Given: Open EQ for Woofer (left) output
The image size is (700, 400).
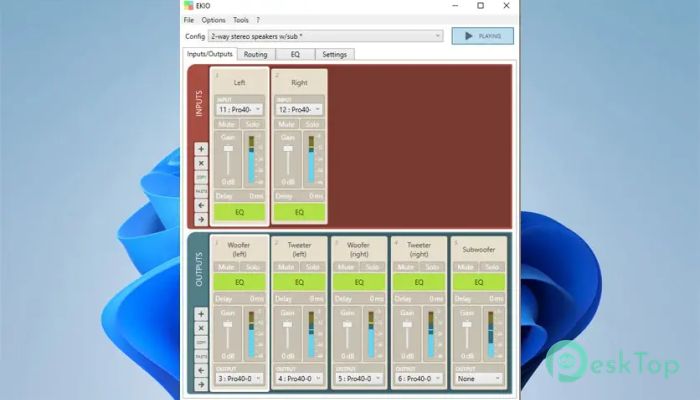Looking at the screenshot, I should coord(239,282).
